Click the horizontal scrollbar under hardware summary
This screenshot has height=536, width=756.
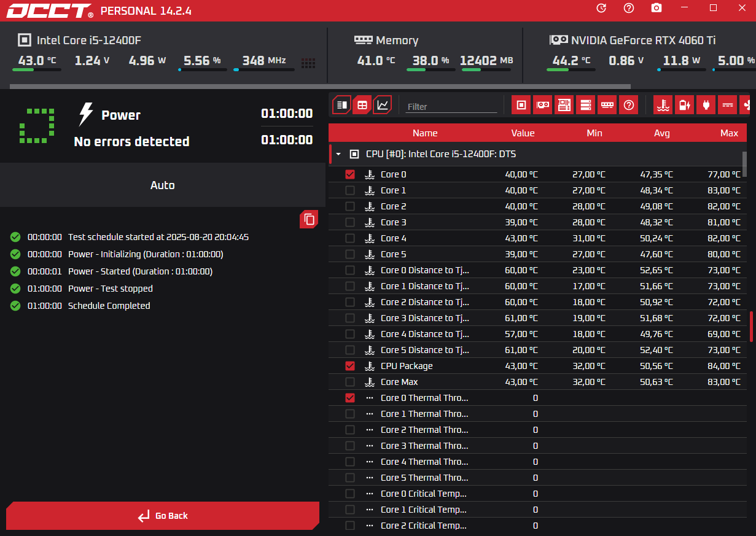click(321, 87)
